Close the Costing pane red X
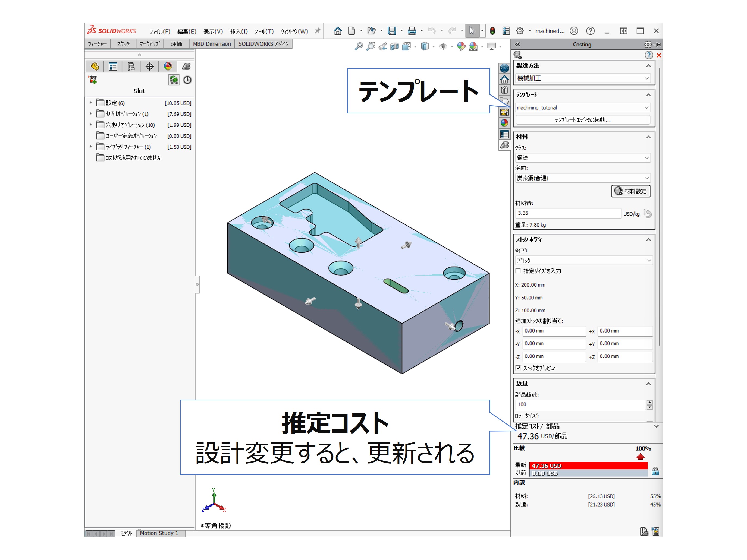The height and width of the screenshot is (560, 747). (x=658, y=55)
